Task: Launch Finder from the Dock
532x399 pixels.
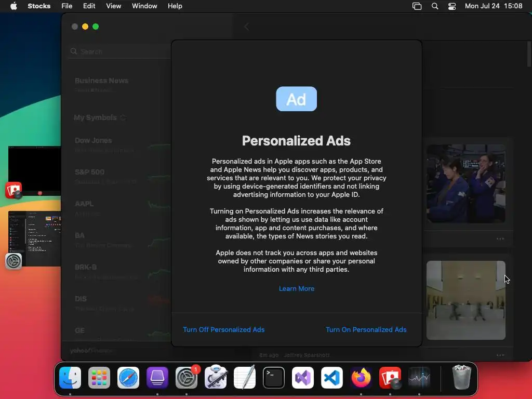Action: pyautogui.click(x=70, y=378)
